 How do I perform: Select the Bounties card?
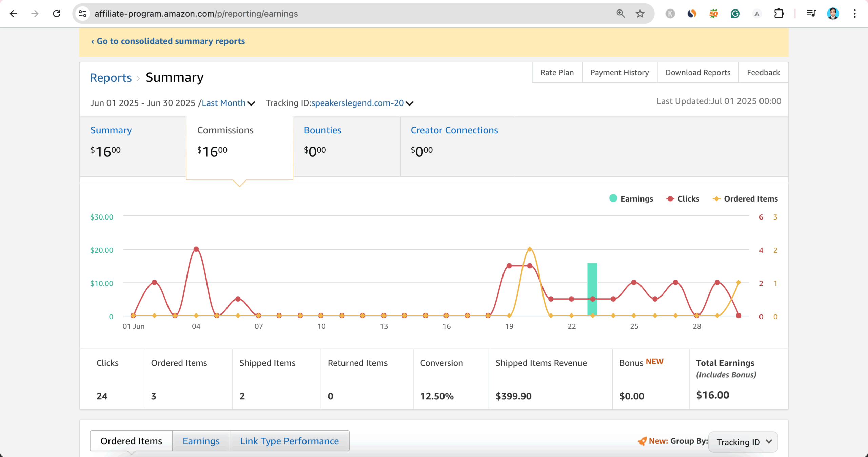tap(347, 146)
